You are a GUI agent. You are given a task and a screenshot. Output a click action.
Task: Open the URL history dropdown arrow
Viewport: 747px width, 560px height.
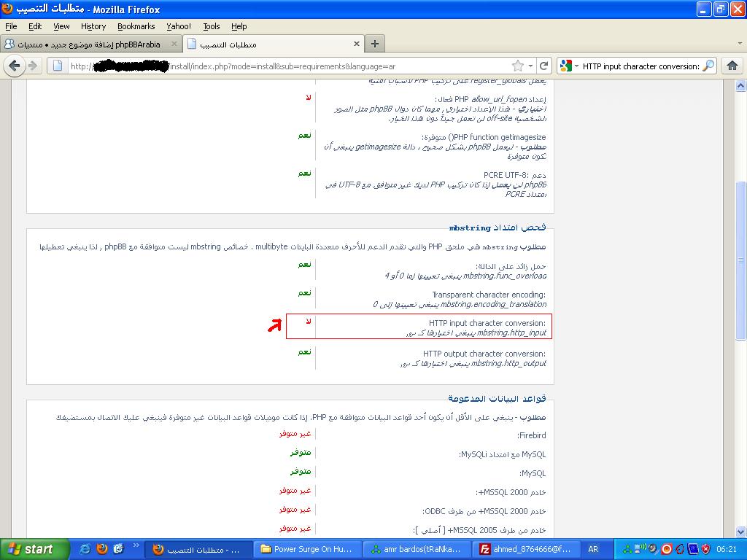click(530, 66)
